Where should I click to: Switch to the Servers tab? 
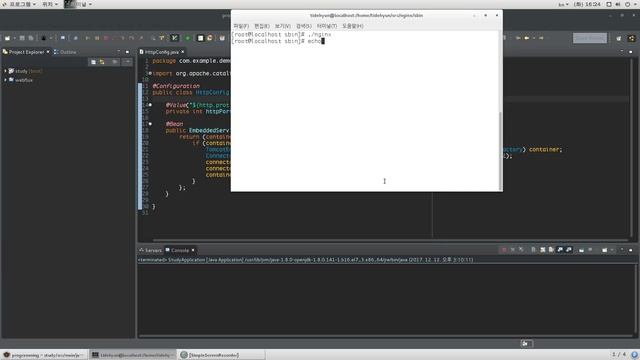click(150, 250)
